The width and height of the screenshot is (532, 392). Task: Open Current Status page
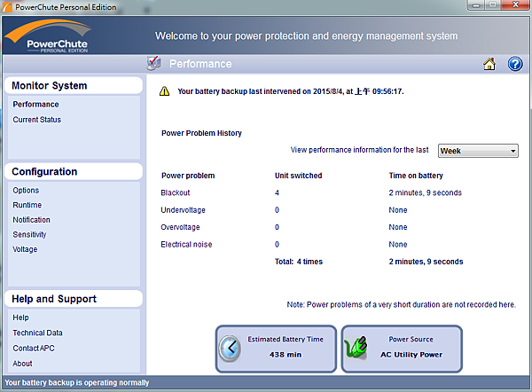click(37, 120)
